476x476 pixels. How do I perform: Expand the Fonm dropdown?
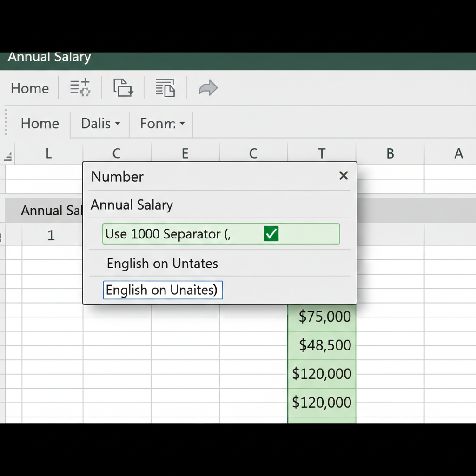(160, 124)
